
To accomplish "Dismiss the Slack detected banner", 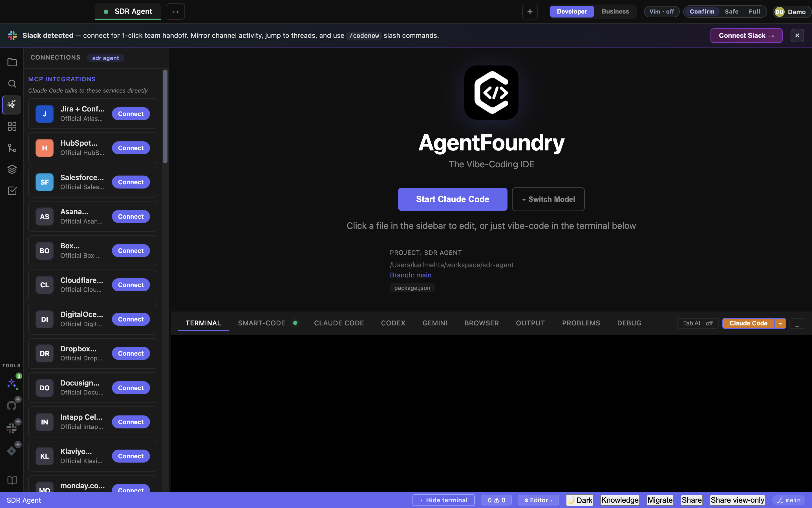I will pos(797,36).
